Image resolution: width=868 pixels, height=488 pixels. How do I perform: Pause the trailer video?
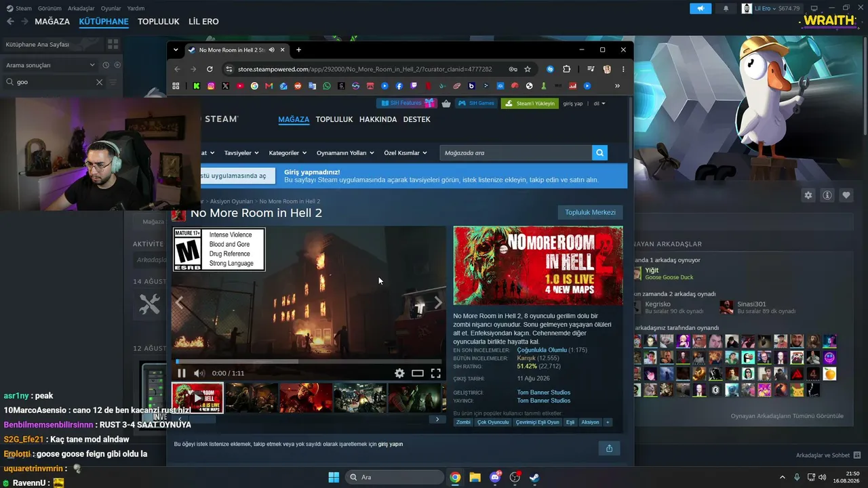[182, 373]
